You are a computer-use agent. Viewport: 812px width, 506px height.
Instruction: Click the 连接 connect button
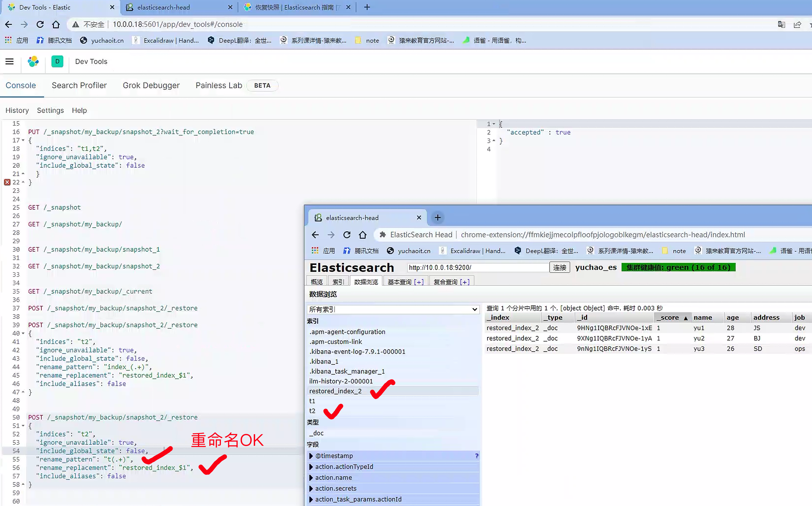pos(559,267)
